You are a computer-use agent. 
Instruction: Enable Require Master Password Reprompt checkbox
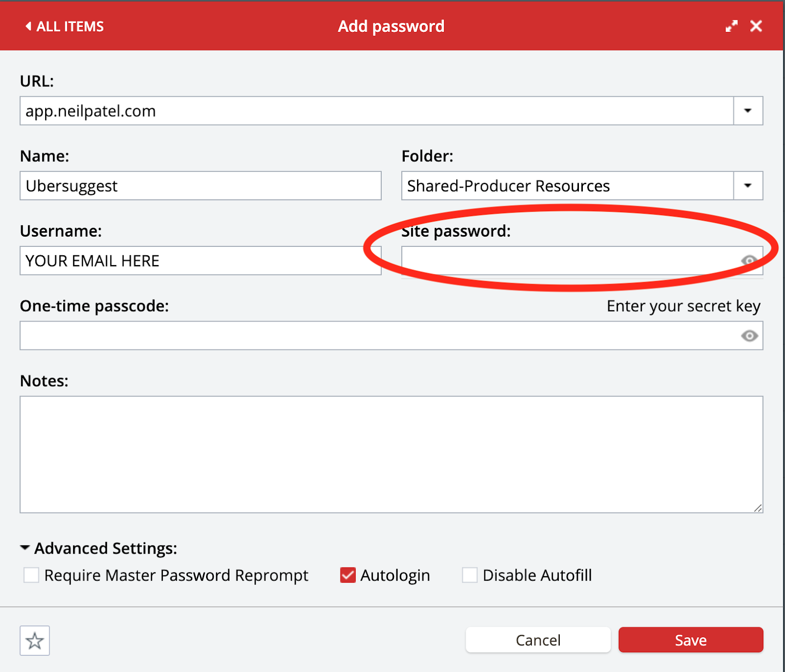[x=31, y=575]
